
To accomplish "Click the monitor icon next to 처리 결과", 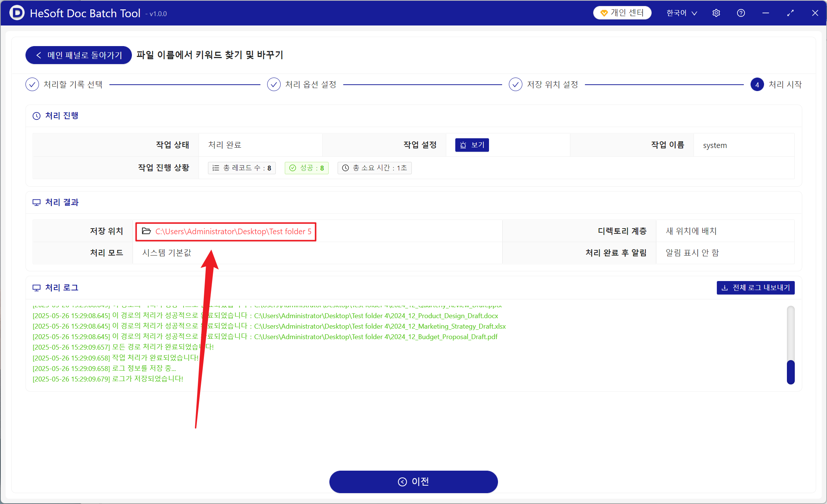I will tap(36, 202).
